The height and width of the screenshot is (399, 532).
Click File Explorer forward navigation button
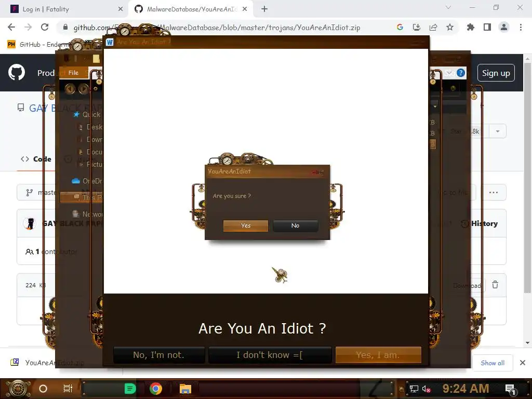click(x=84, y=88)
